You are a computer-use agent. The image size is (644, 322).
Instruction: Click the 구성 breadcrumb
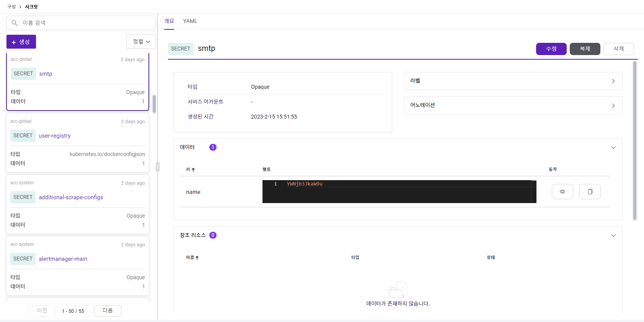11,7
